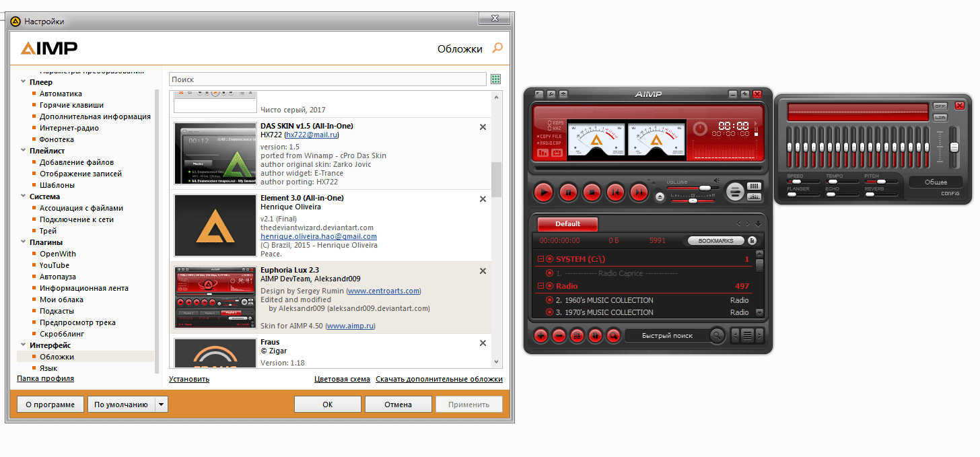The height and width of the screenshot is (457, 980).
Task: Collapse the Radio playlist group
Action: tap(540, 286)
